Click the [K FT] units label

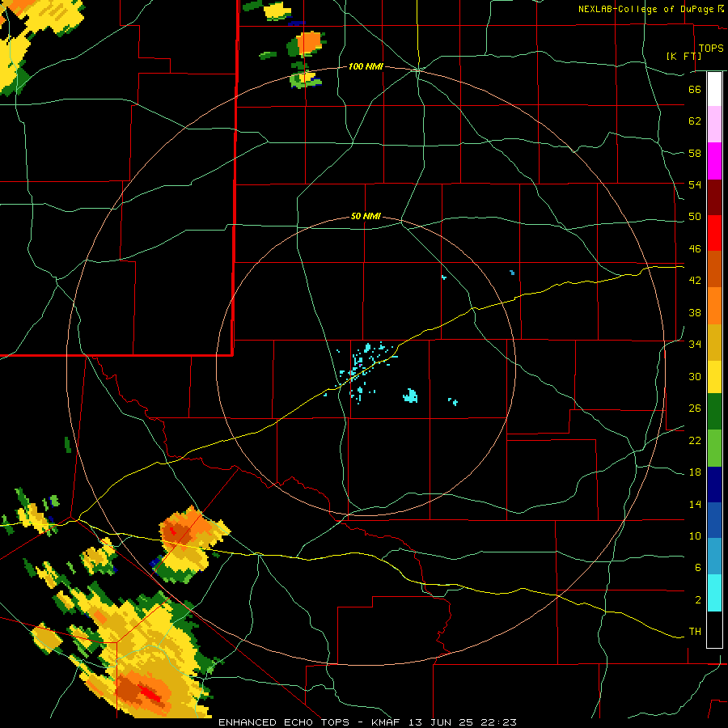pos(684,56)
